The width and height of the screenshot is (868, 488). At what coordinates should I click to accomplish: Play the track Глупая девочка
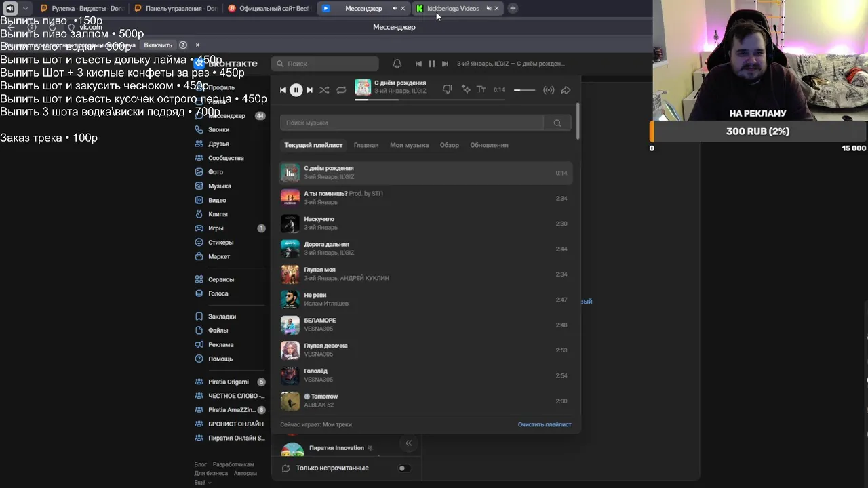point(426,350)
